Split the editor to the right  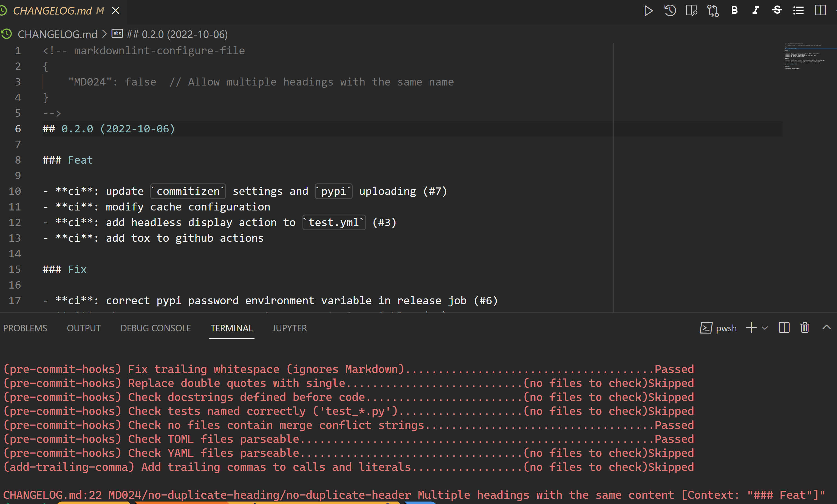point(820,10)
